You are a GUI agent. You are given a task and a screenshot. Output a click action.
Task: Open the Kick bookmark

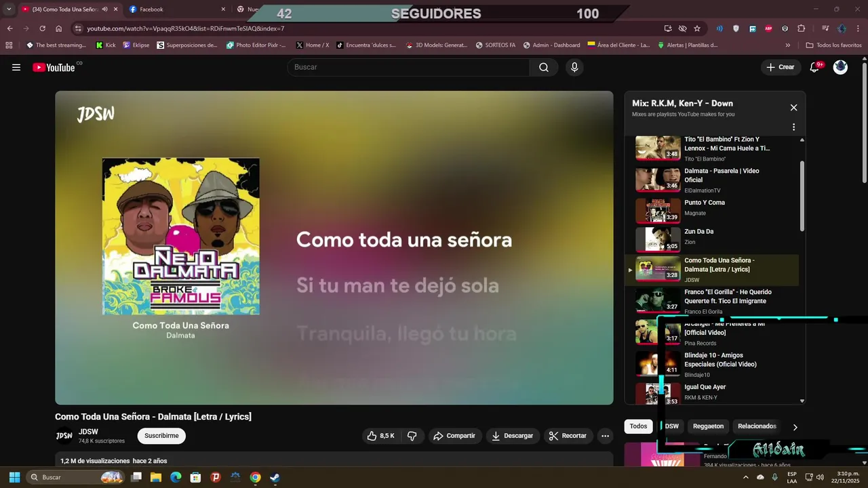click(106, 45)
